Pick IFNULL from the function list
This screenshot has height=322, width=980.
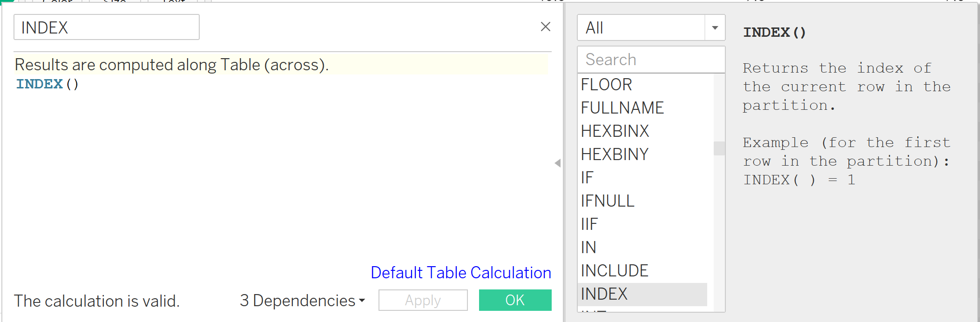608,201
